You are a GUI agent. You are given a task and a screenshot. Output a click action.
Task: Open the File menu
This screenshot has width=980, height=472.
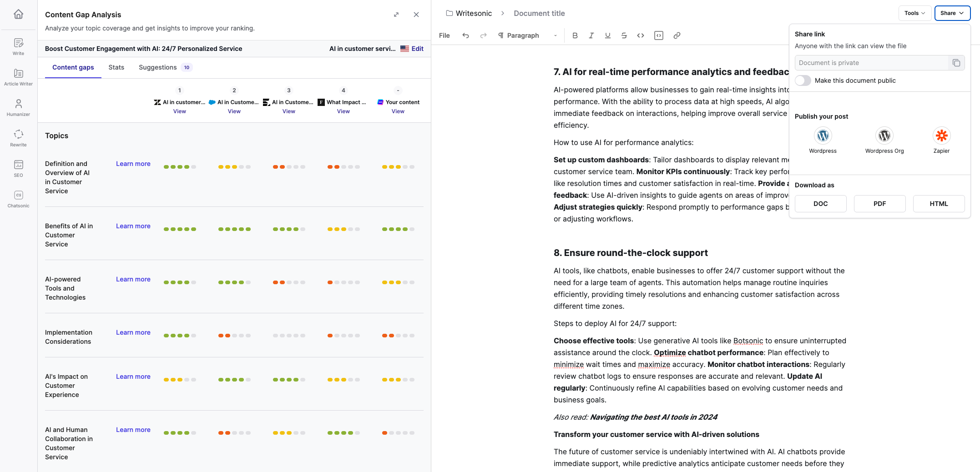[444, 35]
